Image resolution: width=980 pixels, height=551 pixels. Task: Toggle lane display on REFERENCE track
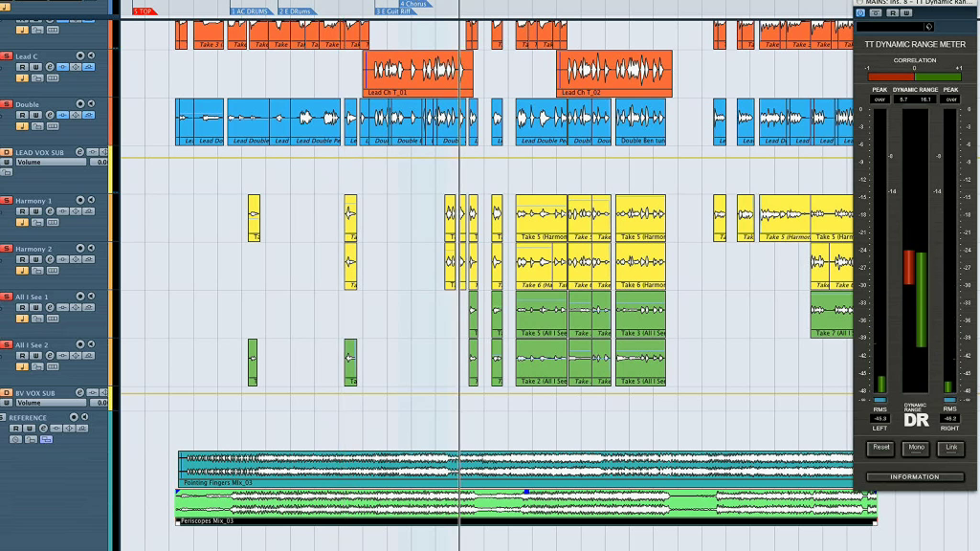coord(46,439)
